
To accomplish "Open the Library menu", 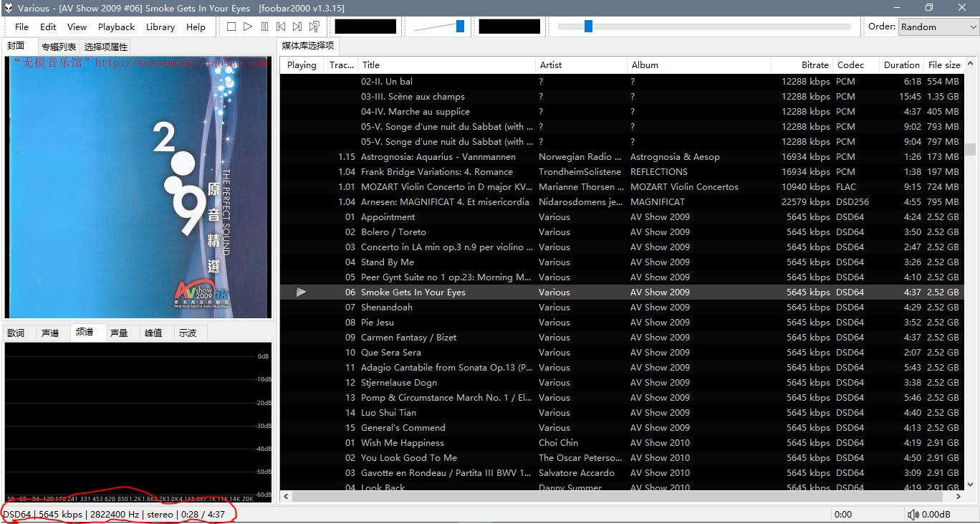I will click(x=160, y=27).
